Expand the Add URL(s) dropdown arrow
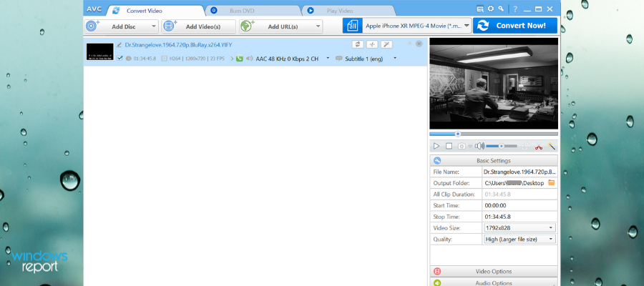Screen dimensions: 644x286 (x=318, y=26)
